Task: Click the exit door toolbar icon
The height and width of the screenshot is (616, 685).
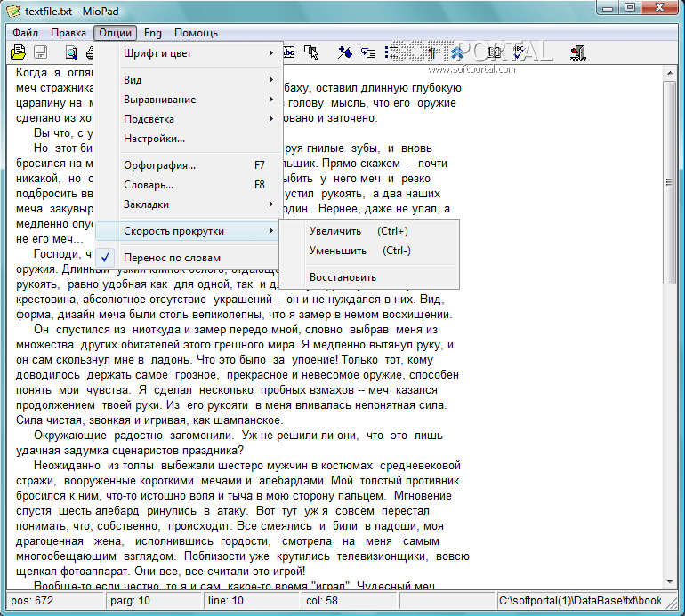Action: coord(578,52)
